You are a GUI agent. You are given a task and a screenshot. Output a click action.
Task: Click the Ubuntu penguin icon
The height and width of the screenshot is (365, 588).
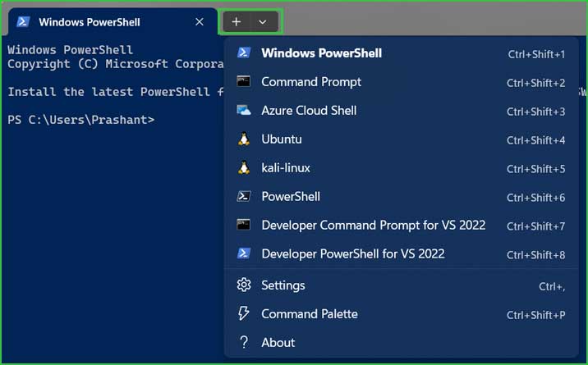pyautogui.click(x=244, y=139)
